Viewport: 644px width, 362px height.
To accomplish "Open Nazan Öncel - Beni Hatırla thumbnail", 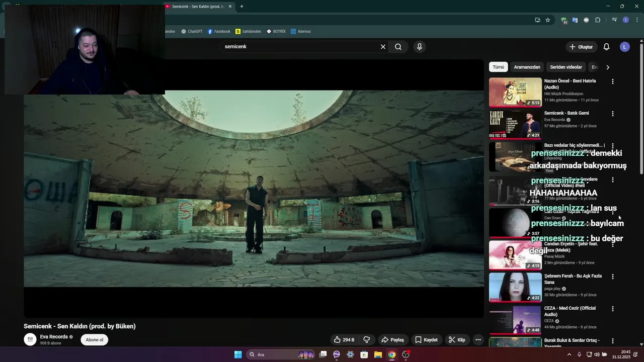I will click(515, 93).
